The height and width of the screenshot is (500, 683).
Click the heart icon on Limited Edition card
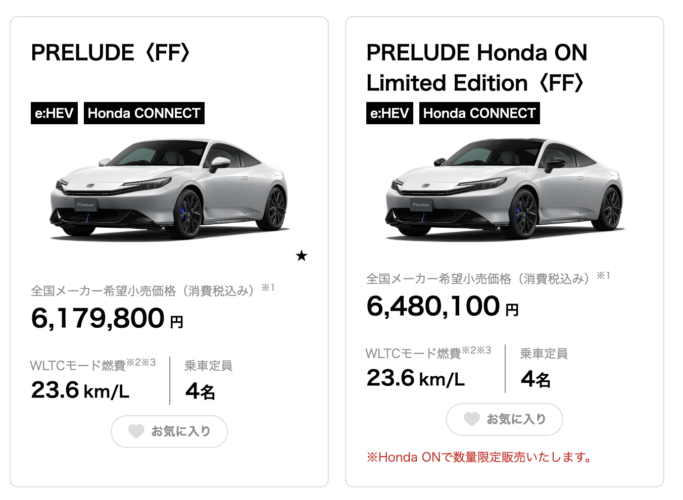click(x=471, y=419)
